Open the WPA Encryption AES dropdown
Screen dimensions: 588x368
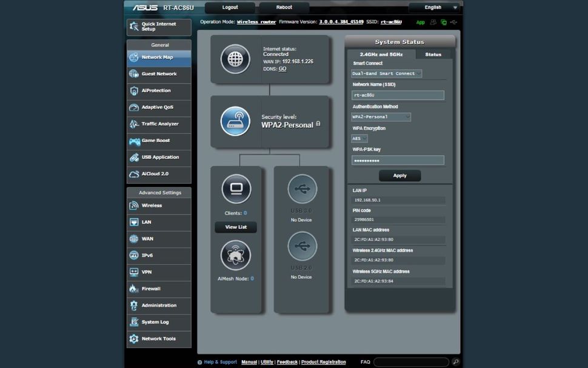359,138
